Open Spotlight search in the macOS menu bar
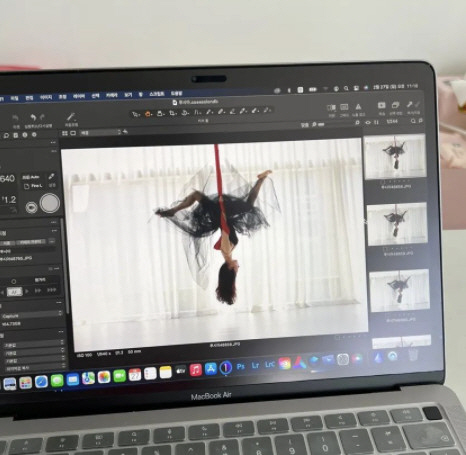This screenshot has width=466, height=455. tap(346, 88)
